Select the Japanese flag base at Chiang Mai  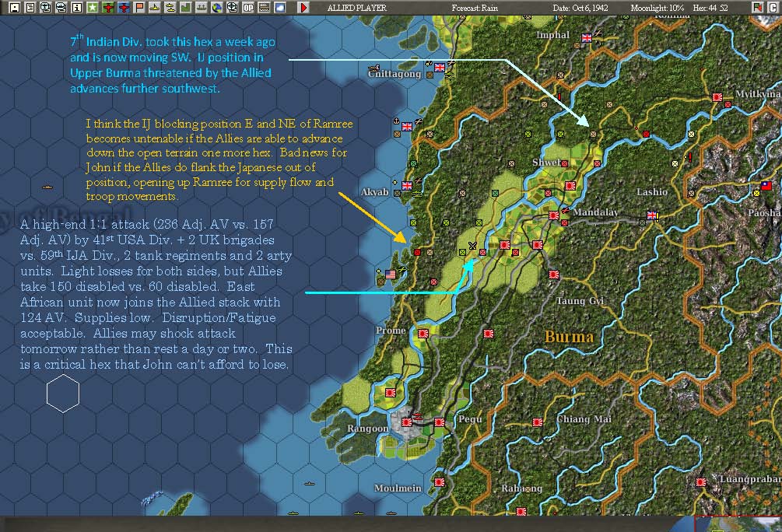click(537, 422)
